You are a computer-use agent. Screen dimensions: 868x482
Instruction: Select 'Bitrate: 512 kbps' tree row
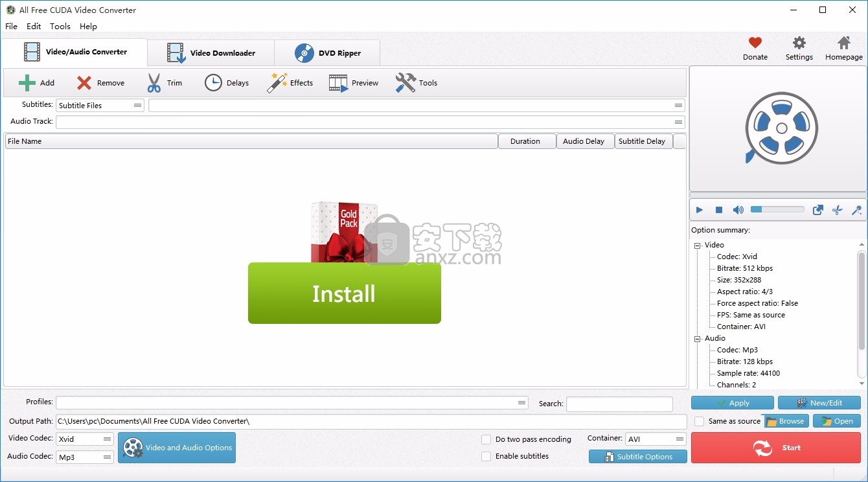point(745,268)
